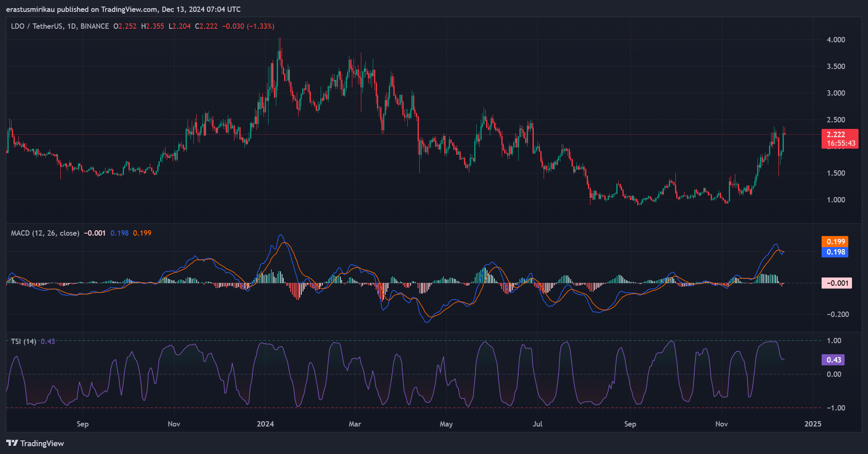Click the 2025 label on time axis
Screen dimensions: 868x454
coord(813,424)
